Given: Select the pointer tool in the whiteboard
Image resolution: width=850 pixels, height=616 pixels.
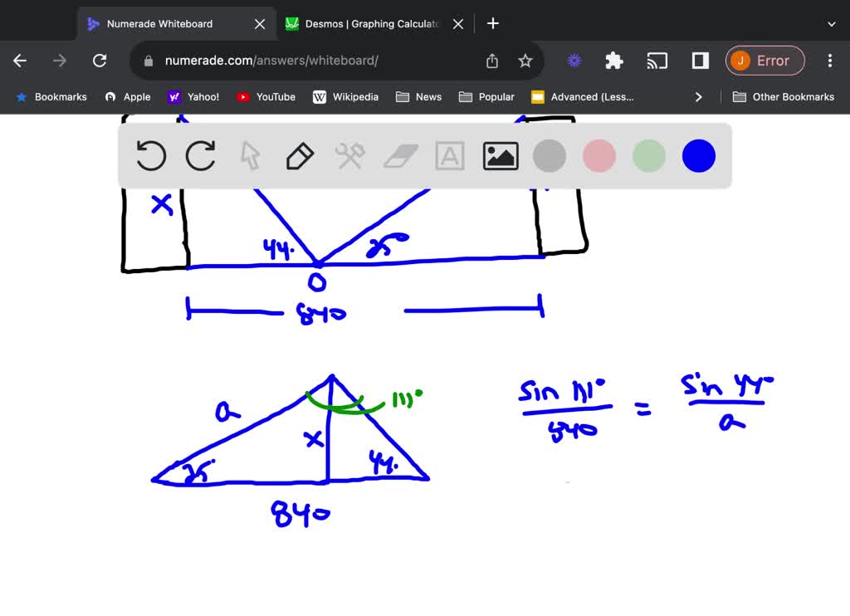Looking at the screenshot, I should coord(250,155).
